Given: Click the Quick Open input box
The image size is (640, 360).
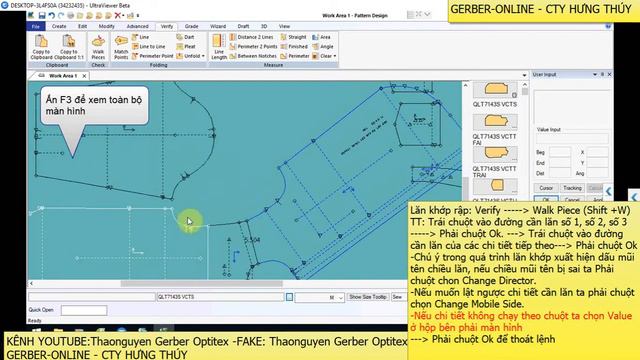Looking at the screenshot, I should click(x=84, y=310).
